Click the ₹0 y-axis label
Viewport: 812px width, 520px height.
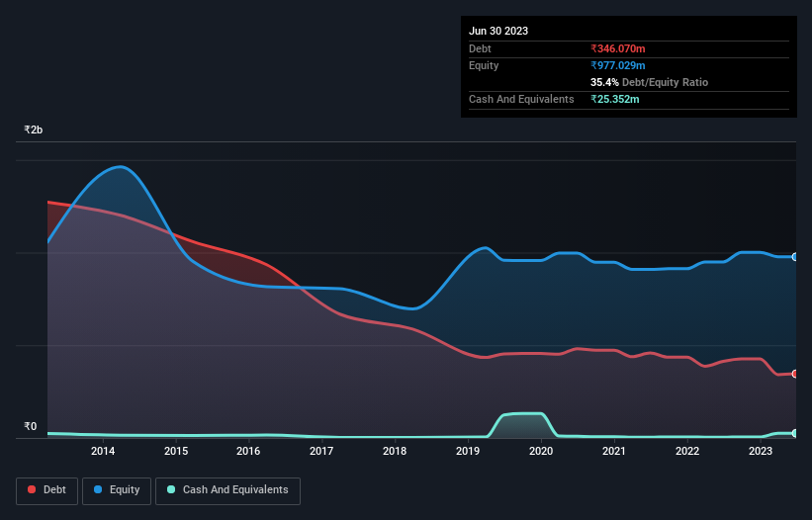tap(31, 426)
